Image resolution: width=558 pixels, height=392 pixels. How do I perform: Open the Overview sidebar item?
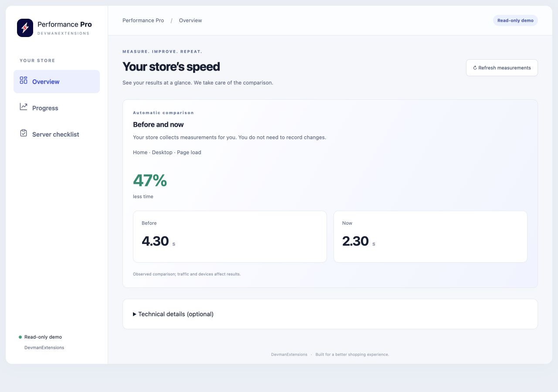(x=57, y=81)
